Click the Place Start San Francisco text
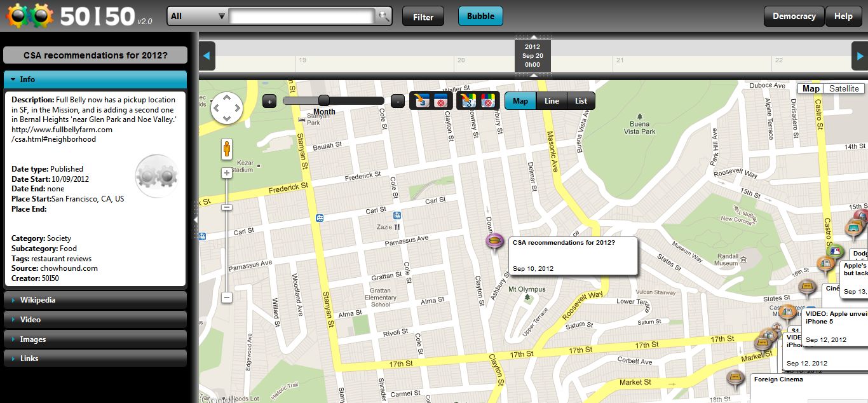 coord(68,199)
